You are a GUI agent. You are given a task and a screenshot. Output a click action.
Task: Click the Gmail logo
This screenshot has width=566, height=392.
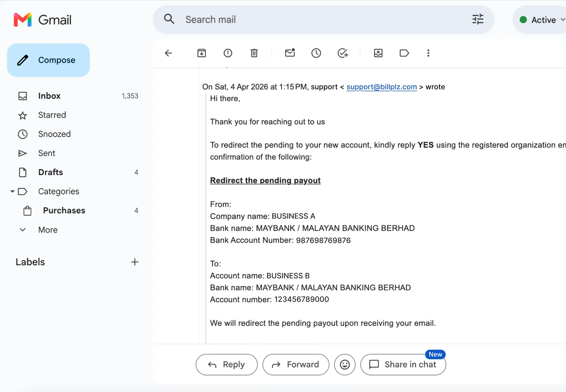[42, 20]
